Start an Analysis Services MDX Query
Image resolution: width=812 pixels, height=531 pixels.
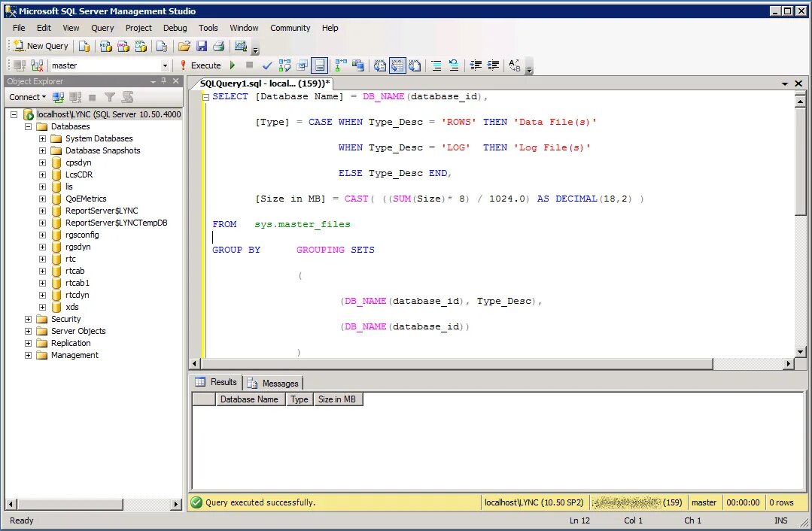(x=105, y=46)
